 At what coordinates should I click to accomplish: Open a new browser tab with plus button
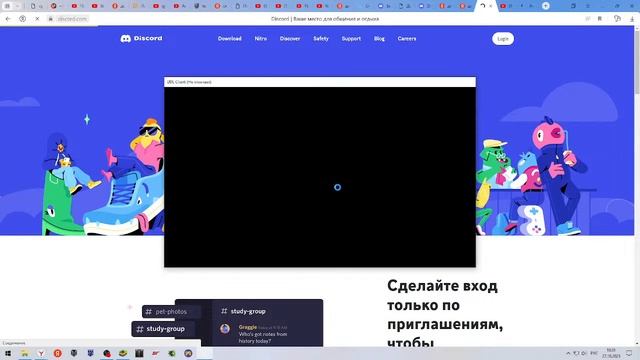546,6
